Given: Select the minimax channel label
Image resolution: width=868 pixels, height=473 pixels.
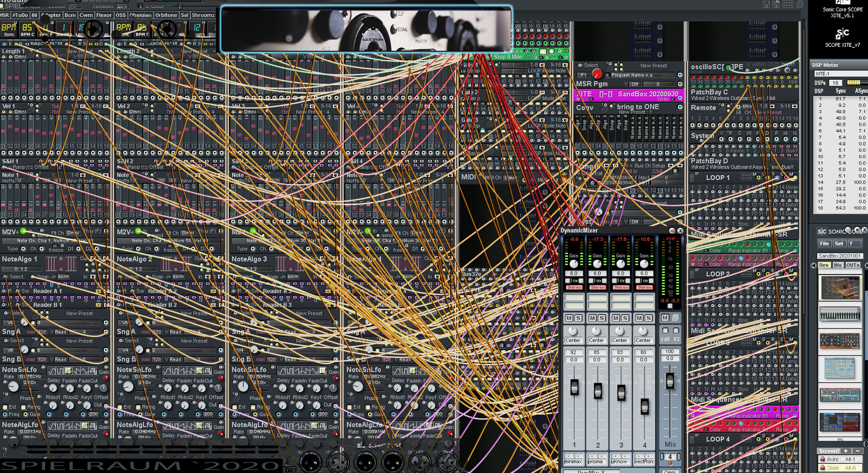Looking at the screenshot, I should (x=573, y=461).
